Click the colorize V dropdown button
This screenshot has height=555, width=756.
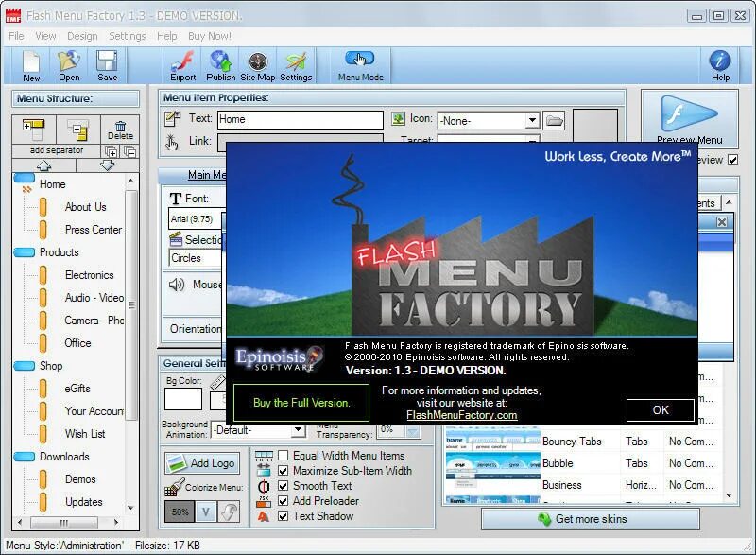click(206, 512)
